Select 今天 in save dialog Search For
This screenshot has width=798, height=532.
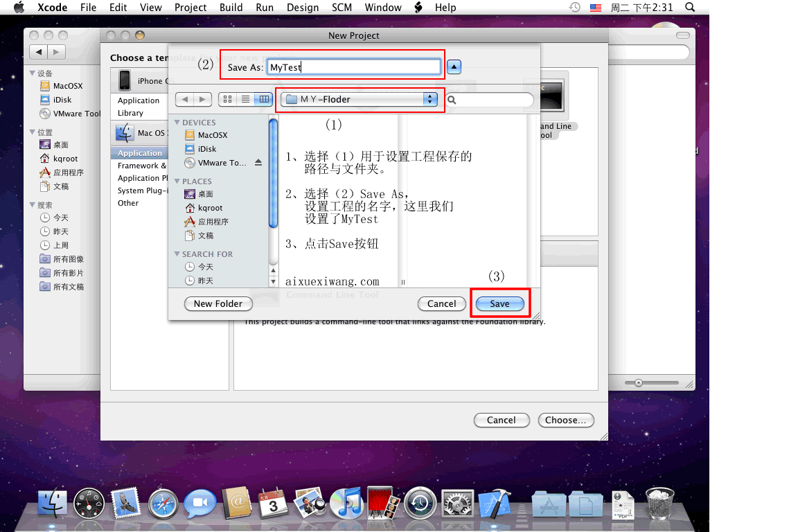pyautogui.click(x=199, y=267)
